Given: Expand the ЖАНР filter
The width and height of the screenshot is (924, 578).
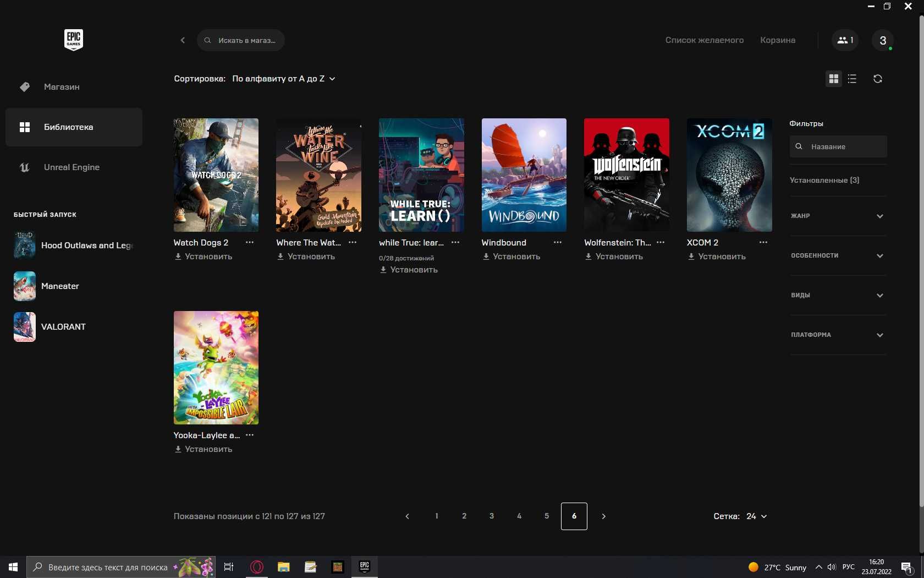Looking at the screenshot, I should coord(838,216).
